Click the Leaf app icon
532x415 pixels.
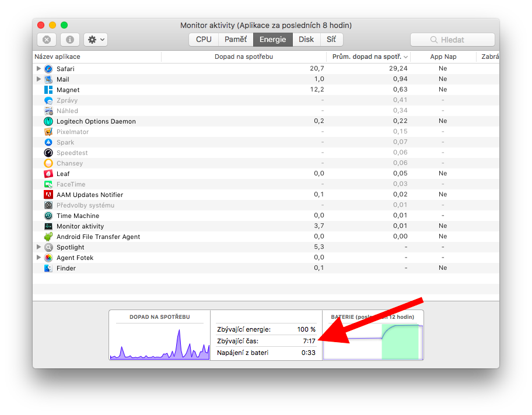point(48,174)
